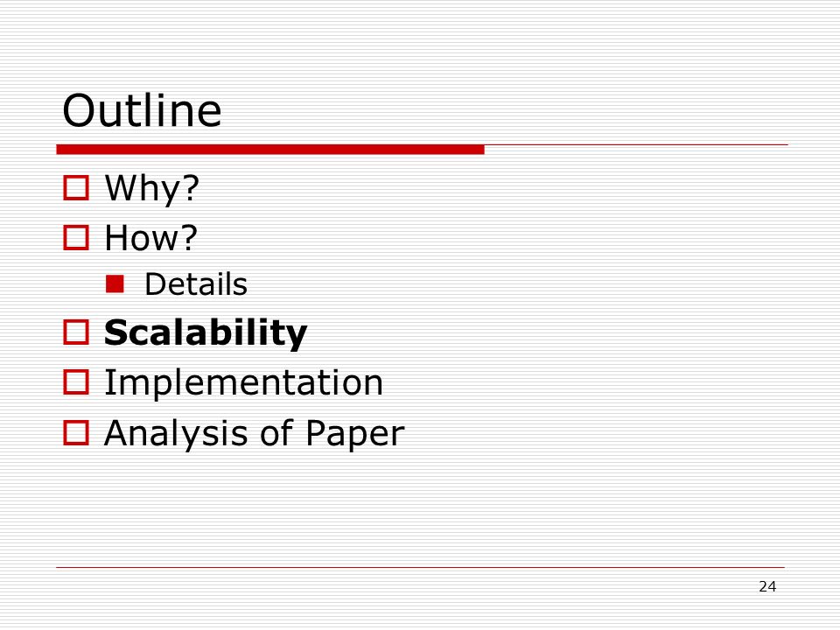Click the hollow square bullet beside Why?

[x=76, y=188]
